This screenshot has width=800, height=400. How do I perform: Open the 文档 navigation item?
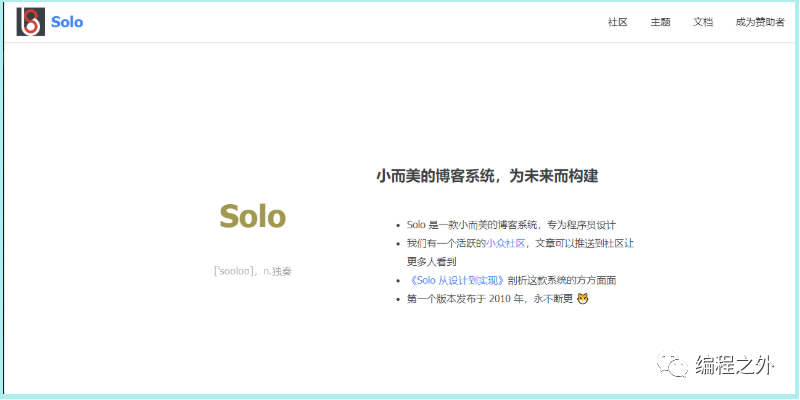(x=703, y=22)
